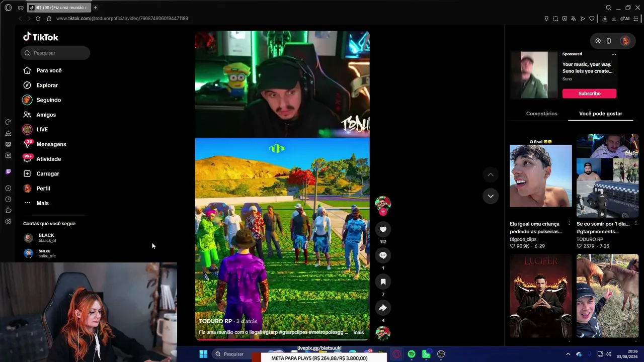The width and height of the screenshot is (644, 362).
Task: Open WhatsApp from the taskbar
Action: point(426,354)
